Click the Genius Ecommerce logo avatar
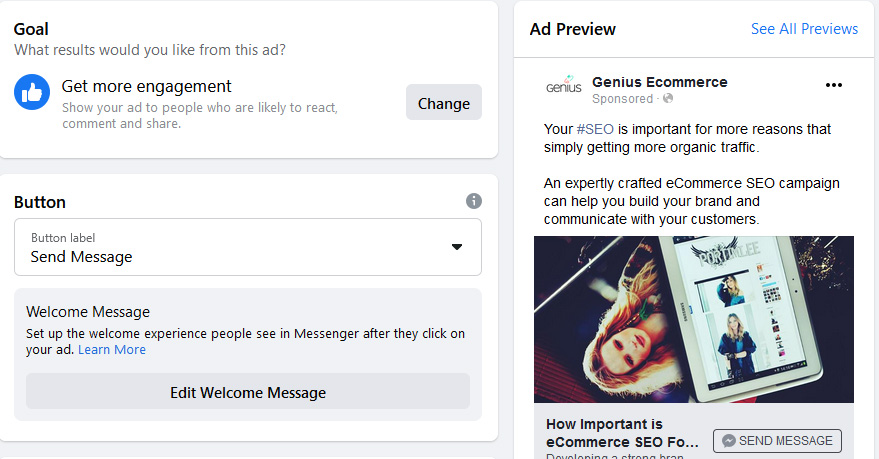Viewport: 879px width, 459px height. pos(564,86)
